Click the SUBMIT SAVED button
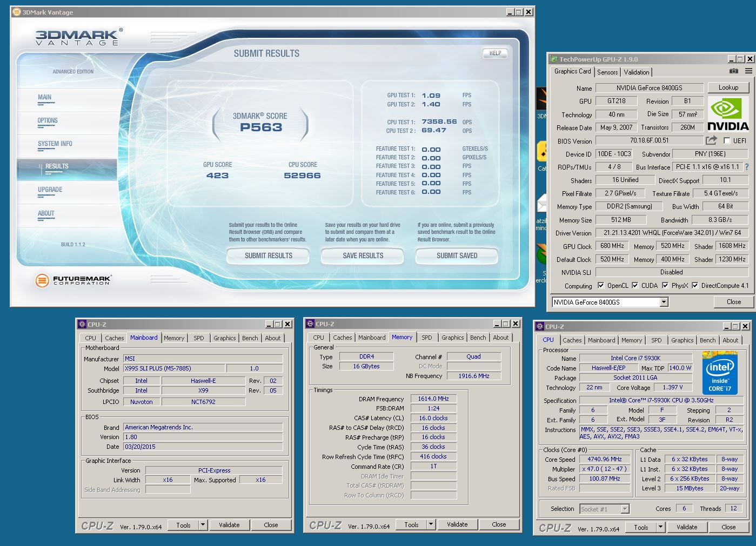Viewport: 756px width, 546px height. [457, 255]
